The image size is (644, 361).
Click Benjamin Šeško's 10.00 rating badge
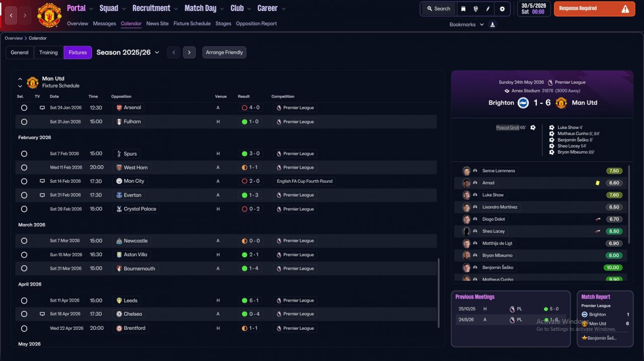(612, 268)
